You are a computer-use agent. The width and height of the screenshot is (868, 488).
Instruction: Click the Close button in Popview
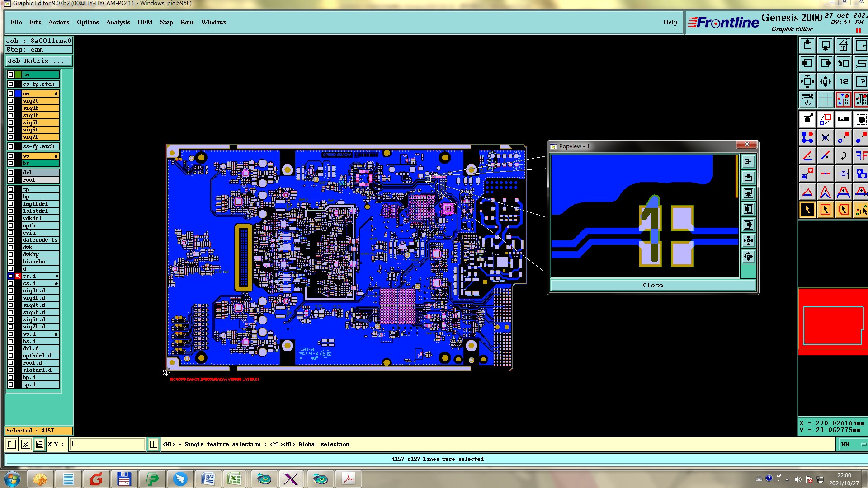(x=652, y=286)
